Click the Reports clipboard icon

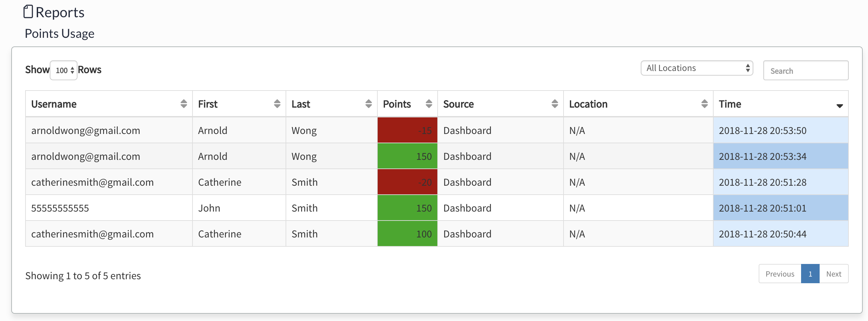28,12
